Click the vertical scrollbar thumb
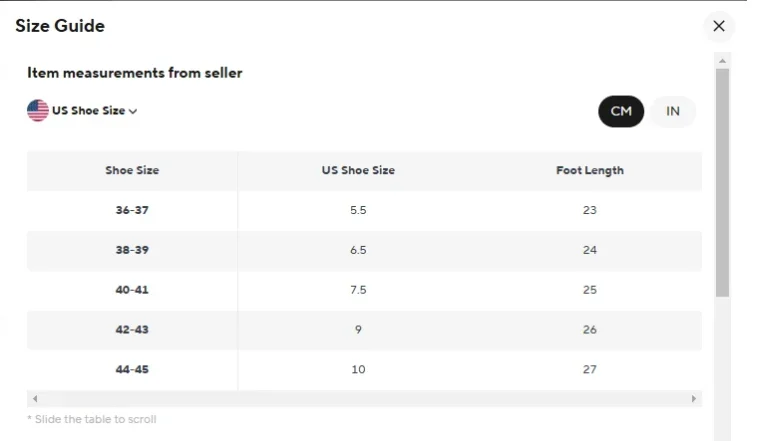Screen dimensions: 765x441 click(723, 182)
